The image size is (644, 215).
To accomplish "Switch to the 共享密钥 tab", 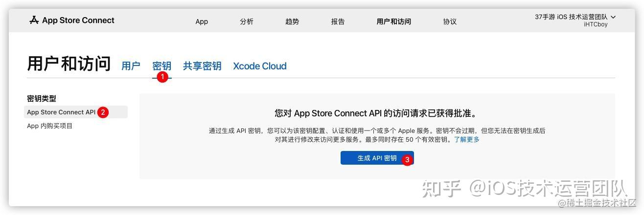I will tap(202, 66).
